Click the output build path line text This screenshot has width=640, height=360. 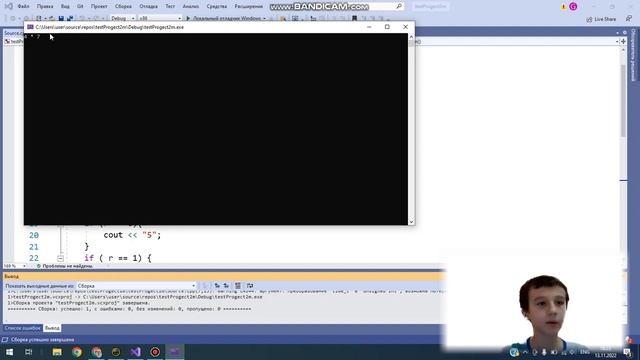(135, 297)
